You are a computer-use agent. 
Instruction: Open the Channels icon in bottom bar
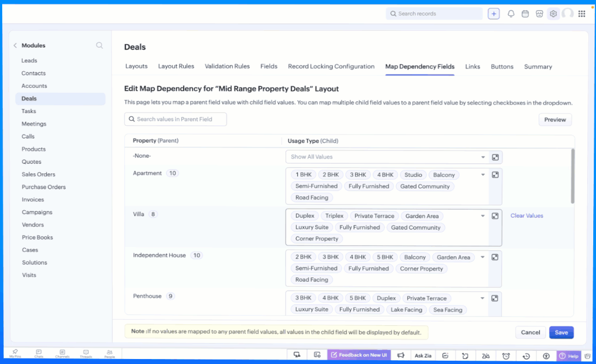62,354
